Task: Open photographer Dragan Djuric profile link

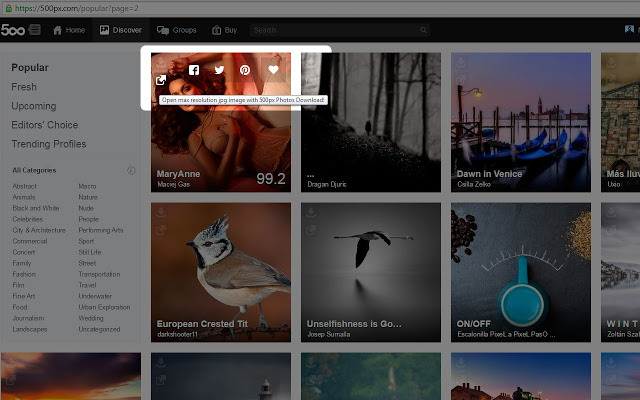Action: 327,184
